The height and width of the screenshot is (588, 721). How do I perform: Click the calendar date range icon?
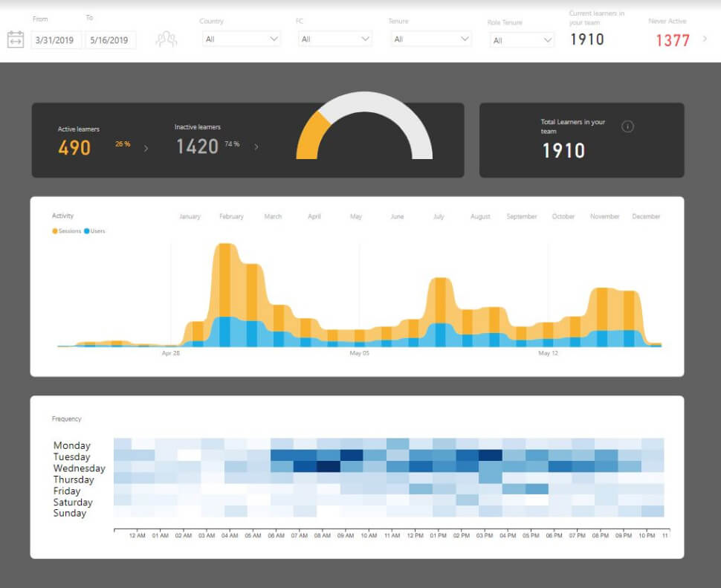pos(16,39)
